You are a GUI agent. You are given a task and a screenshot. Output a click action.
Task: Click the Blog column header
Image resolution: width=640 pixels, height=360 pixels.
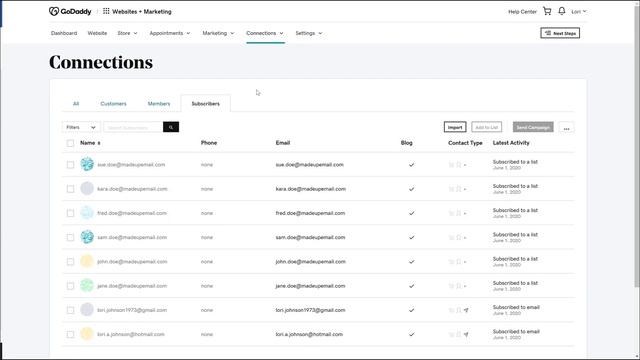tap(407, 143)
